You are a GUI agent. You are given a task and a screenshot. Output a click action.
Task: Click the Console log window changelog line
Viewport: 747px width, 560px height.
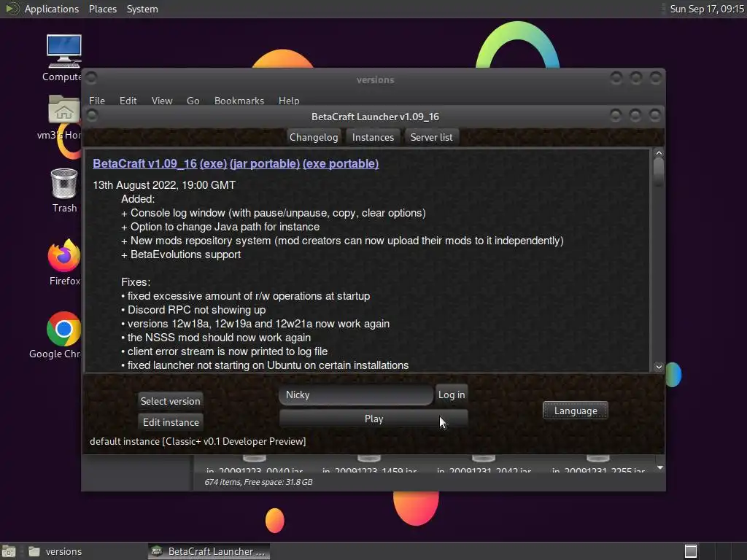tap(274, 213)
